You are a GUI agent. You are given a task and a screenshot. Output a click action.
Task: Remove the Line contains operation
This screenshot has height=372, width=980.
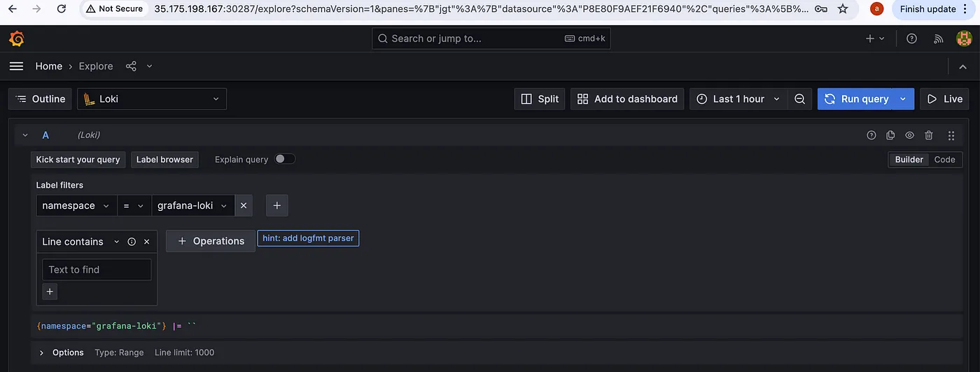pos(147,242)
